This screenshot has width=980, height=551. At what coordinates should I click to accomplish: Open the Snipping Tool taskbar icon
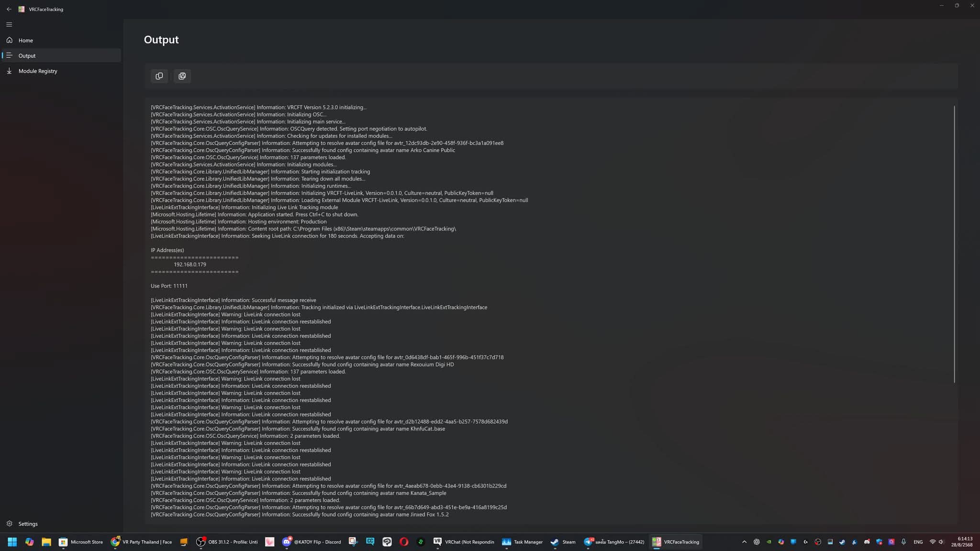tap(353, 542)
